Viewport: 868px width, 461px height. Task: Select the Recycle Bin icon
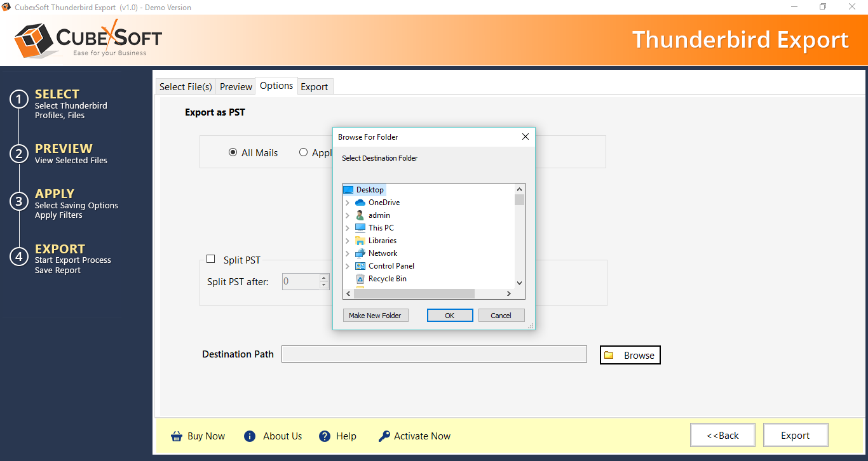[x=360, y=279]
